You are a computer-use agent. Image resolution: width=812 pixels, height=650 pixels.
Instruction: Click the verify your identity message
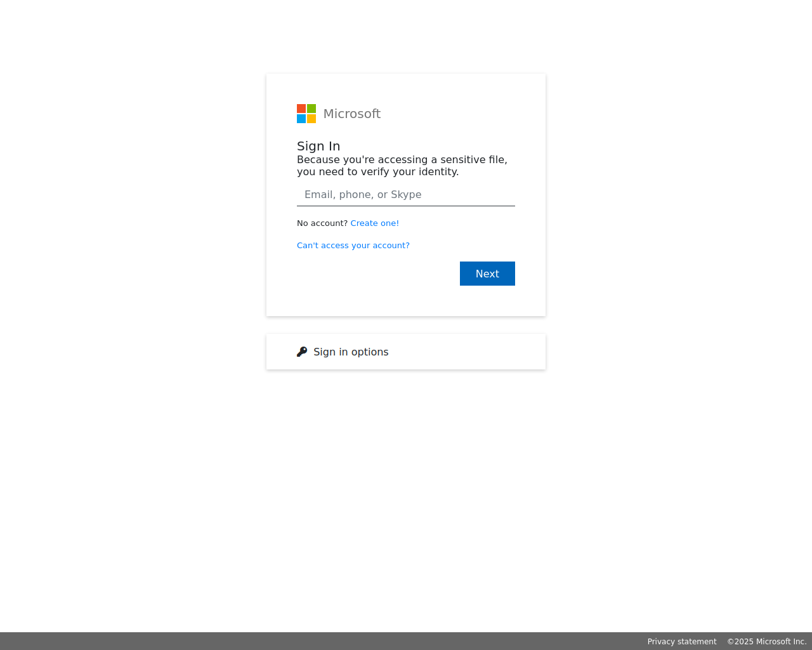pos(402,166)
